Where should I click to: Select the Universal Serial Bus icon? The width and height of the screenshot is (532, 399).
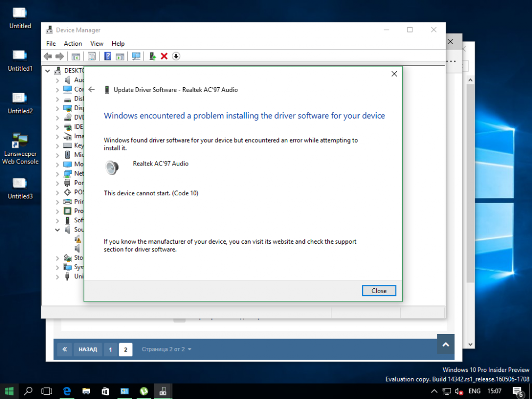coord(68,276)
